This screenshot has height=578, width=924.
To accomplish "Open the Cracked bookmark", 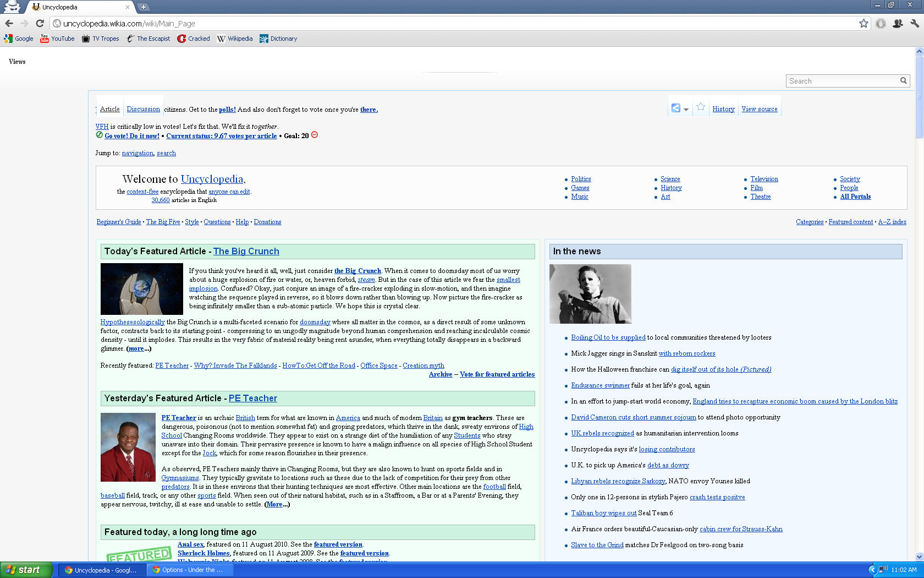I will 194,39.
